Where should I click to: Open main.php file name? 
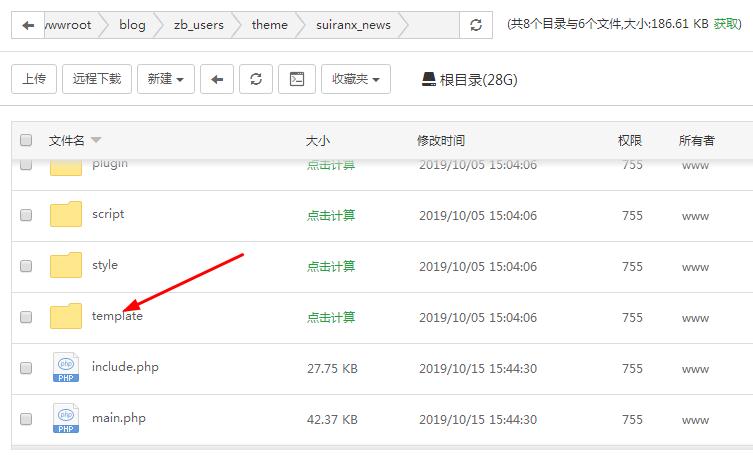[119, 418]
